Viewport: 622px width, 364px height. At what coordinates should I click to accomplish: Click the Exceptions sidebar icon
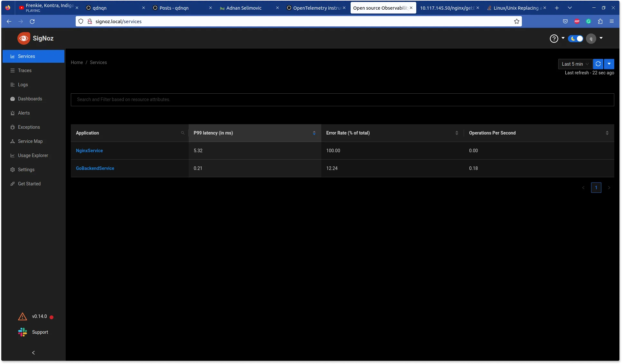click(x=12, y=127)
